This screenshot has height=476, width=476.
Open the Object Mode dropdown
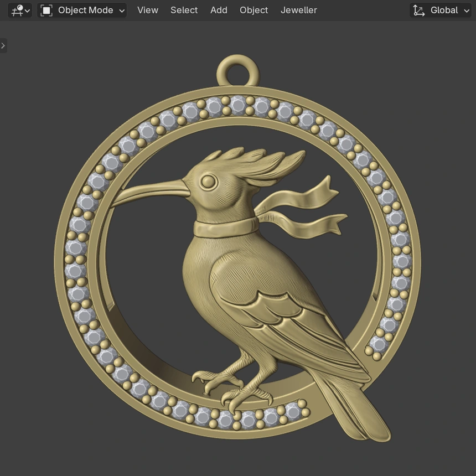pos(82,11)
